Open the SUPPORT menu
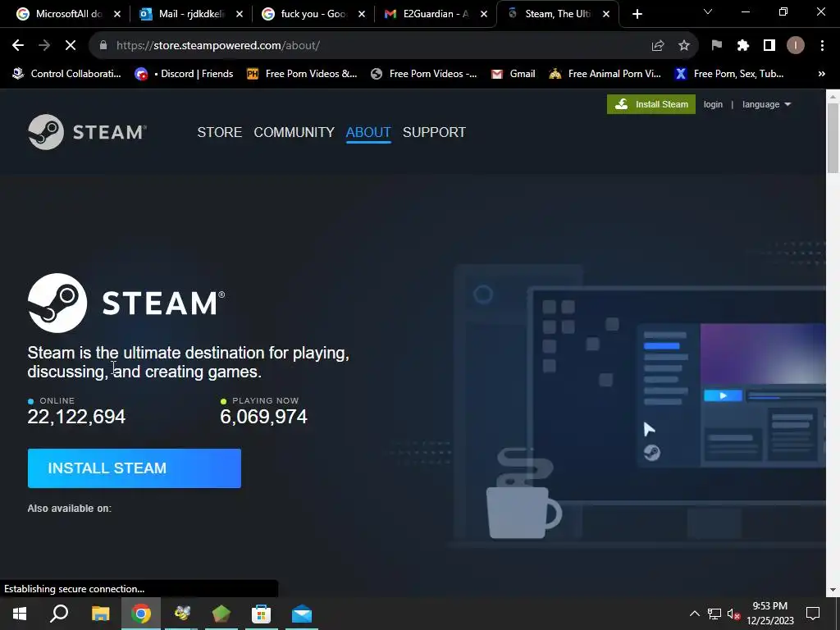The image size is (840, 630). tap(434, 132)
